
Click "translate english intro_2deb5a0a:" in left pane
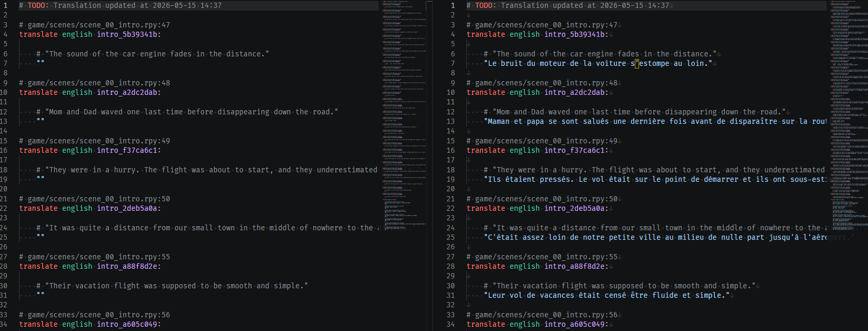90,208
